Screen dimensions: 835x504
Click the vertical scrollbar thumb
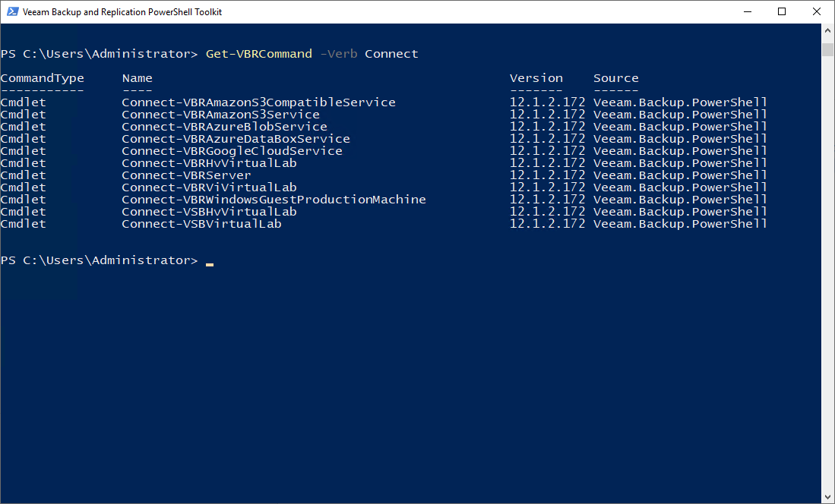[x=827, y=49]
